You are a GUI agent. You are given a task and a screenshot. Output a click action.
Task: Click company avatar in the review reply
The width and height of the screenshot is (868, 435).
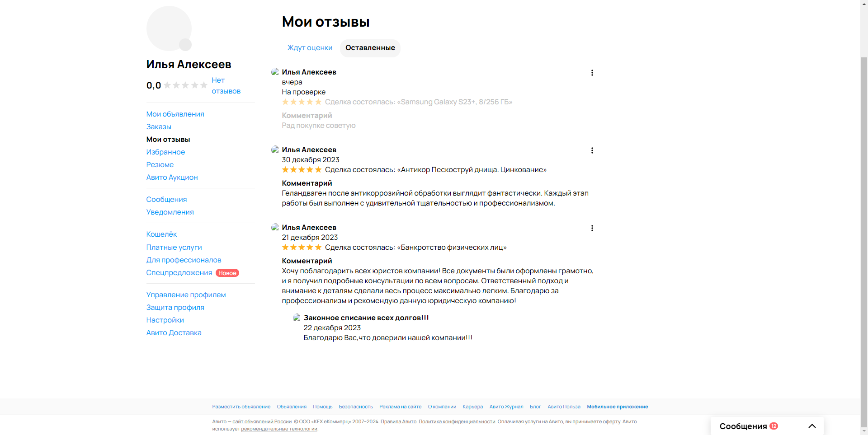click(297, 318)
